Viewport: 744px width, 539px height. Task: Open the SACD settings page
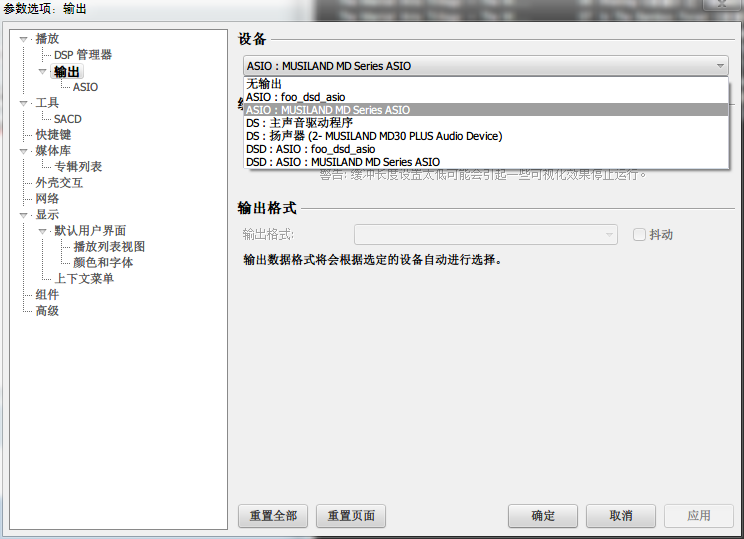point(68,119)
